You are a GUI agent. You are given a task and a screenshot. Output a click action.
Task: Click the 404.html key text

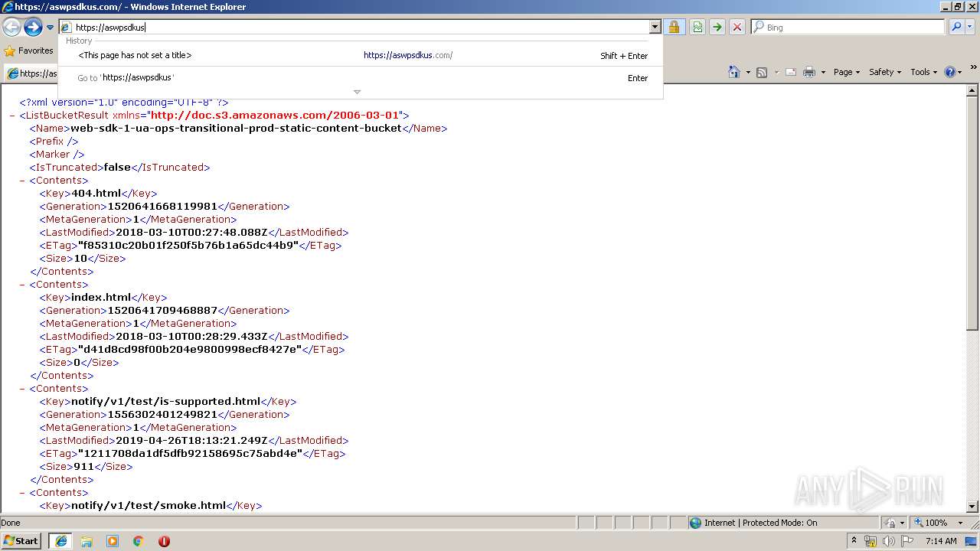(96, 194)
